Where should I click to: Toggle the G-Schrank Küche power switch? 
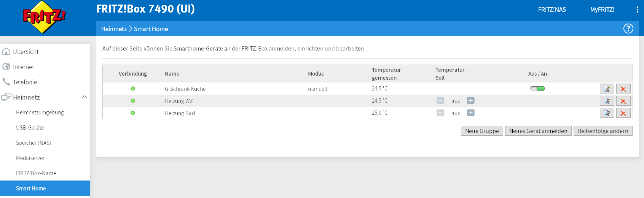(x=537, y=89)
